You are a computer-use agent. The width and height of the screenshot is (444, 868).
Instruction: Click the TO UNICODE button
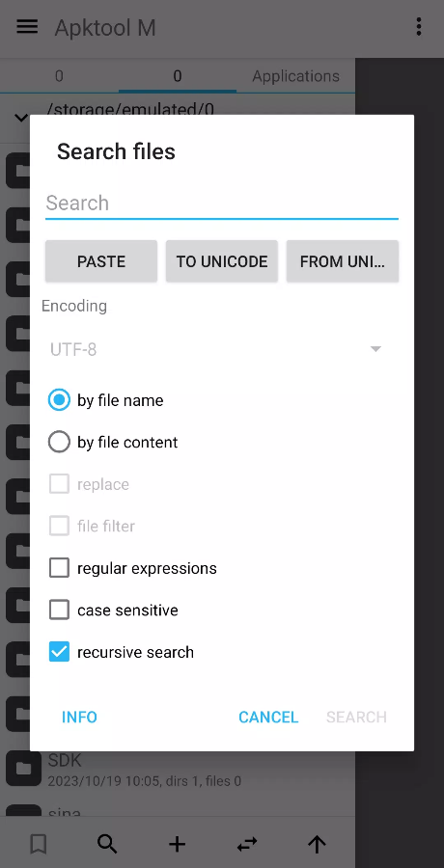222,261
